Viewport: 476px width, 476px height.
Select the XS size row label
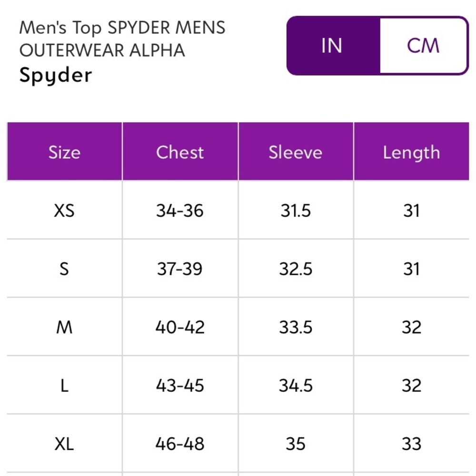(64, 210)
